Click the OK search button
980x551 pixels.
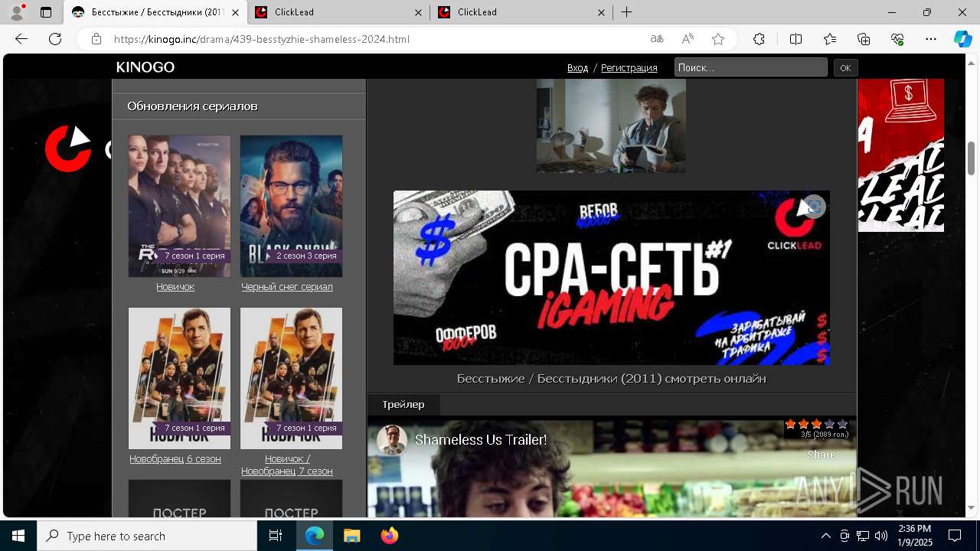pos(845,67)
